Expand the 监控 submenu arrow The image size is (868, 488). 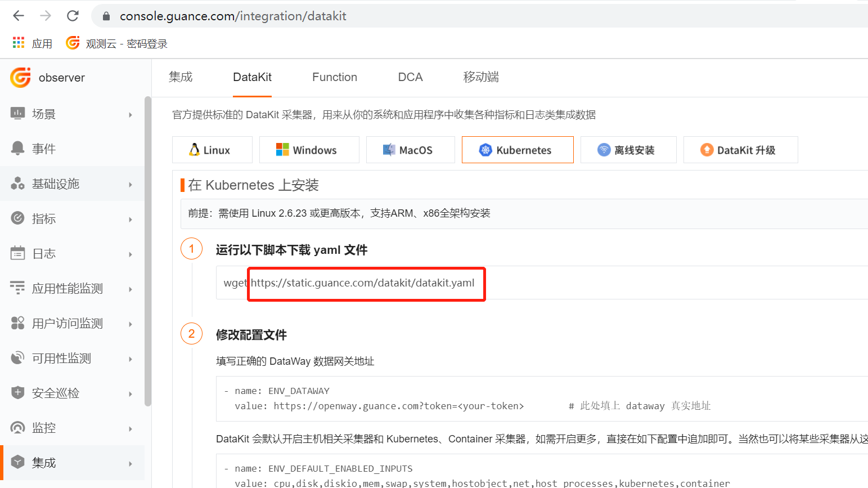pos(131,429)
